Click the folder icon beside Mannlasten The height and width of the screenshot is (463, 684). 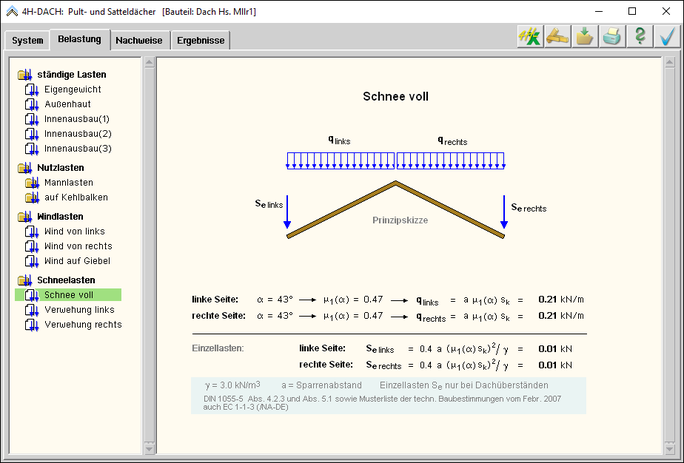pyautogui.click(x=31, y=183)
